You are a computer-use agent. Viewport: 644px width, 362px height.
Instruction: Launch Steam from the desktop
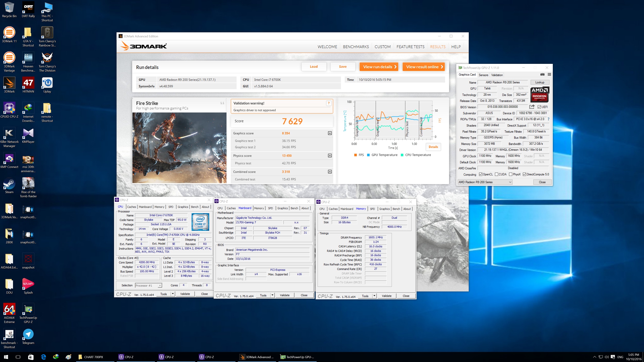[9, 186]
